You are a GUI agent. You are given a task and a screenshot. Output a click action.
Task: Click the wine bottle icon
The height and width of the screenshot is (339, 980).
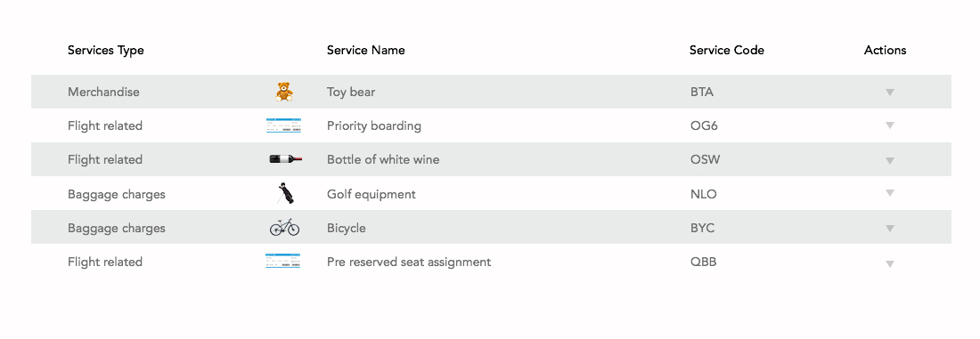[285, 159]
